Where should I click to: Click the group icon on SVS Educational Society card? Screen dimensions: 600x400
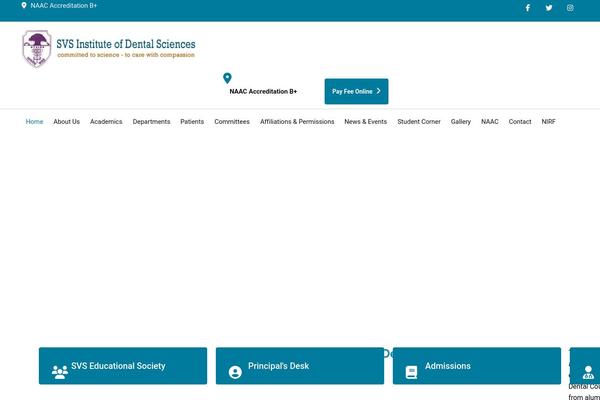click(x=60, y=372)
